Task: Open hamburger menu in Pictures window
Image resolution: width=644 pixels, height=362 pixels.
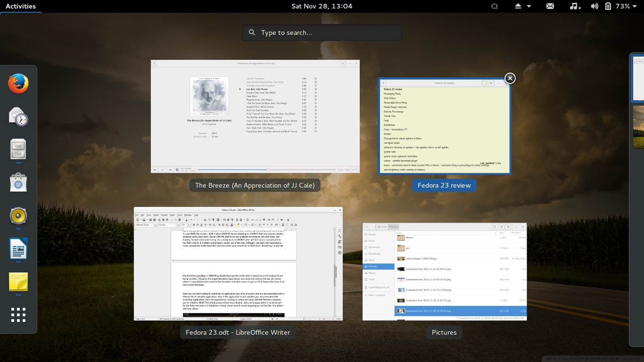Action: point(508,227)
